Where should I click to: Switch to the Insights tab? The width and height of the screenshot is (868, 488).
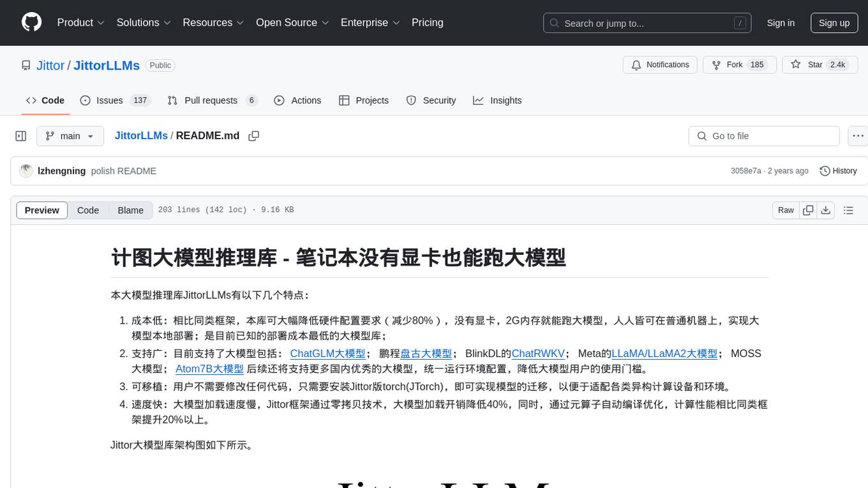(497, 100)
